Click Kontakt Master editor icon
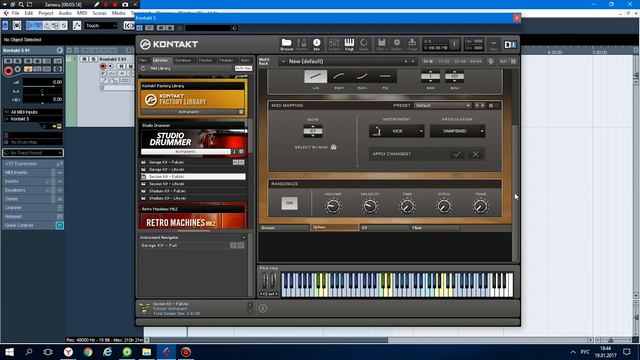The width and height of the screenshot is (640, 360). [302, 44]
